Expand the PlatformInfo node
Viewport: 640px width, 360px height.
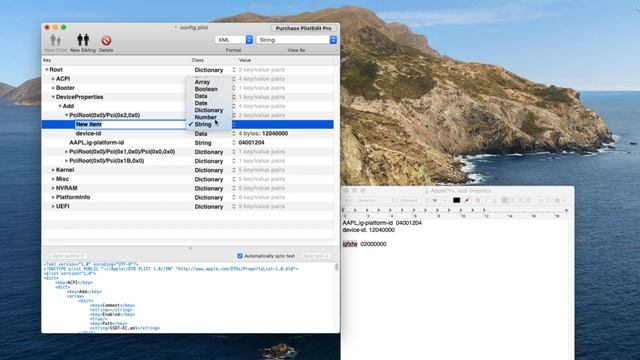click(x=53, y=197)
